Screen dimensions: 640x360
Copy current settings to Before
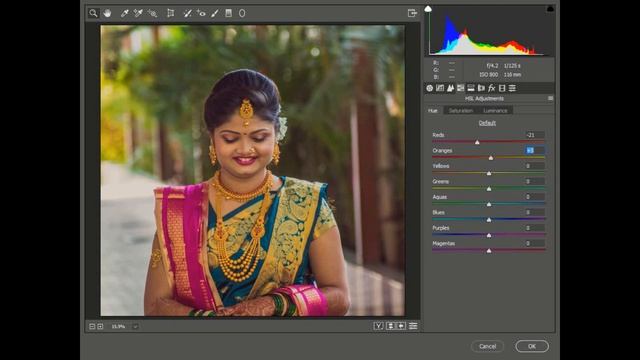pos(401,326)
